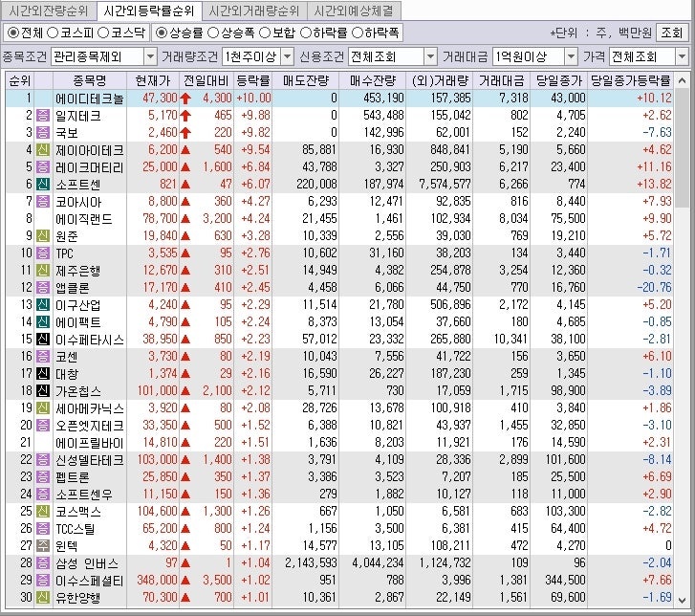Select stock name 에이직랜드
This screenshot has height=616, width=695.
tap(84, 219)
